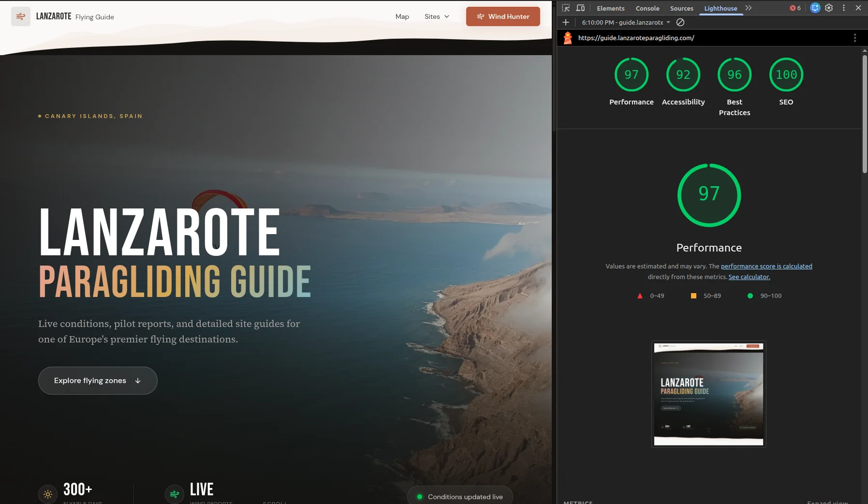The width and height of the screenshot is (868, 504).
Task: Activate the inspect element picker icon
Action: (566, 8)
